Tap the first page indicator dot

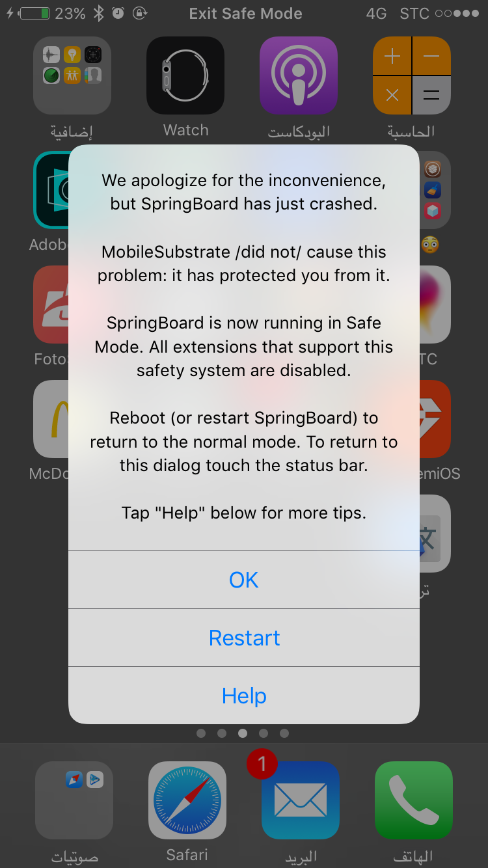click(201, 733)
